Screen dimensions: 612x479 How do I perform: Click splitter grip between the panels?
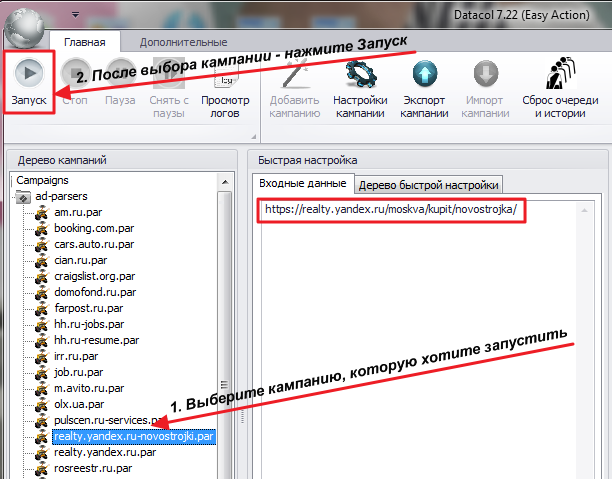coord(242,417)
